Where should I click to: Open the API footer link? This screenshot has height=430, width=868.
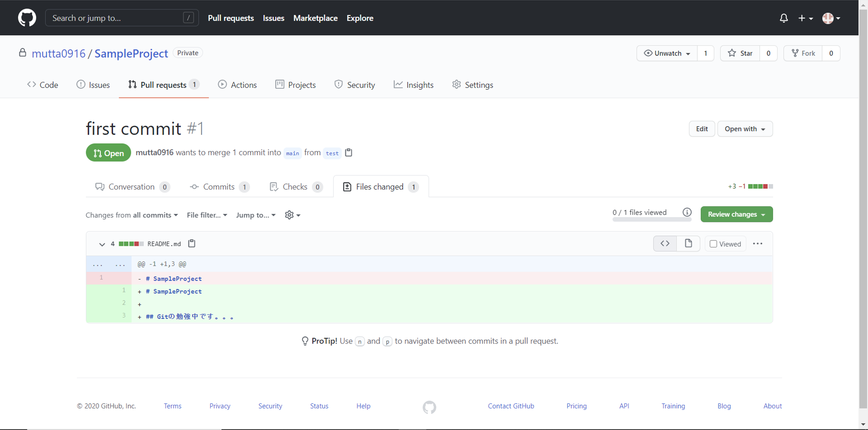coord(624,406)
